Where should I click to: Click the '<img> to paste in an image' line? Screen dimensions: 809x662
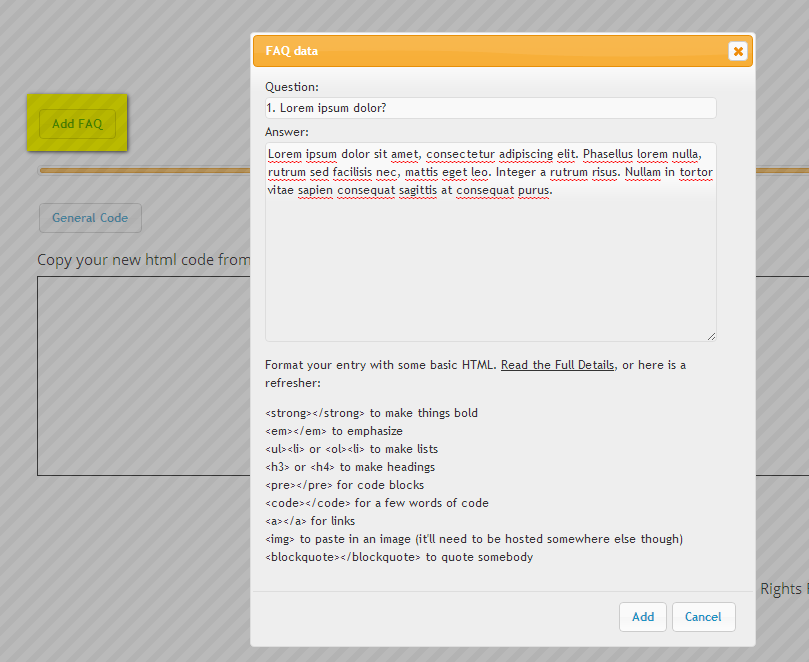coord(474,539)
